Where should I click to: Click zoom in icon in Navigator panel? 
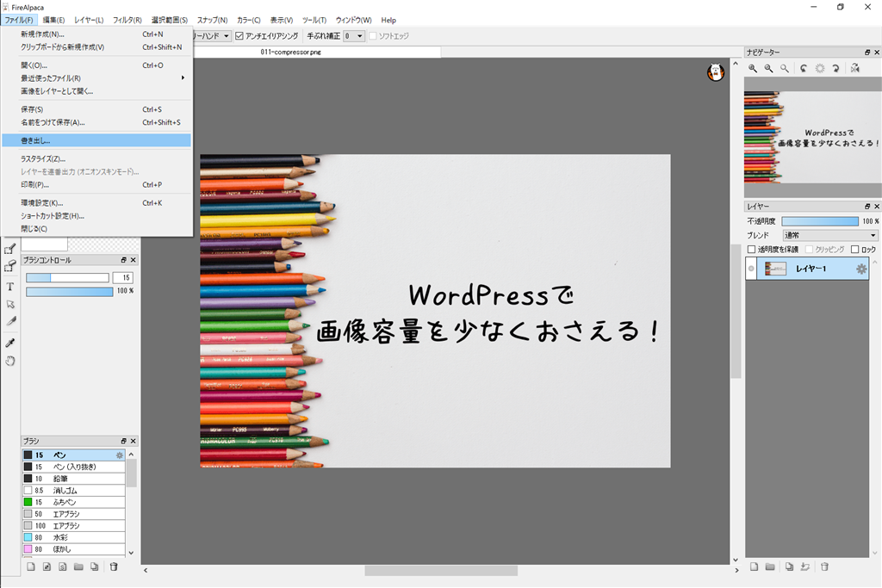tap(753, 69)
